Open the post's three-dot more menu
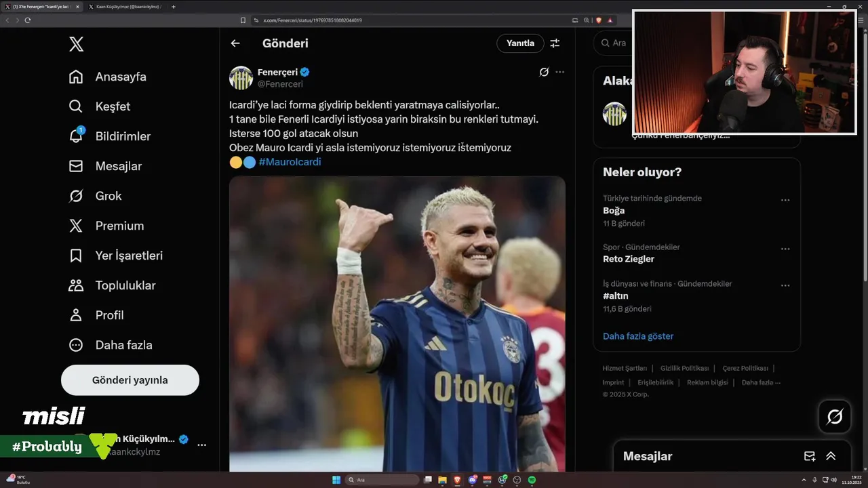 coord(559,72)
